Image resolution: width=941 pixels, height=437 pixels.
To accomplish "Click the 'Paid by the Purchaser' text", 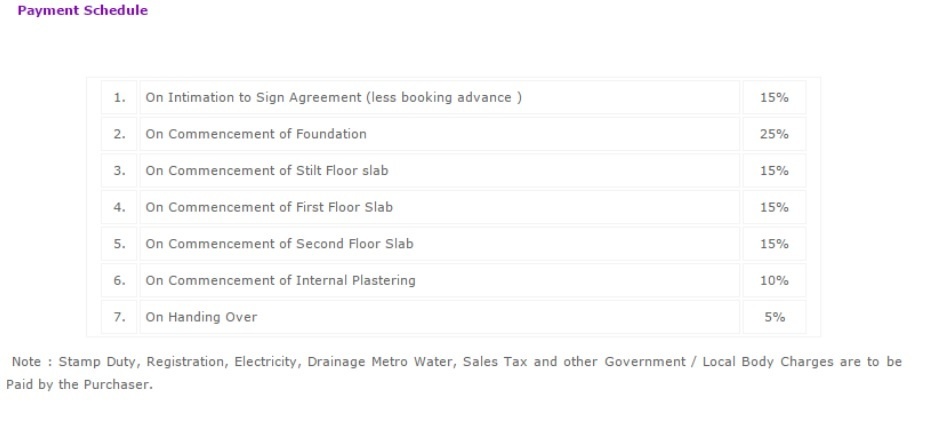I will [79, 384].
